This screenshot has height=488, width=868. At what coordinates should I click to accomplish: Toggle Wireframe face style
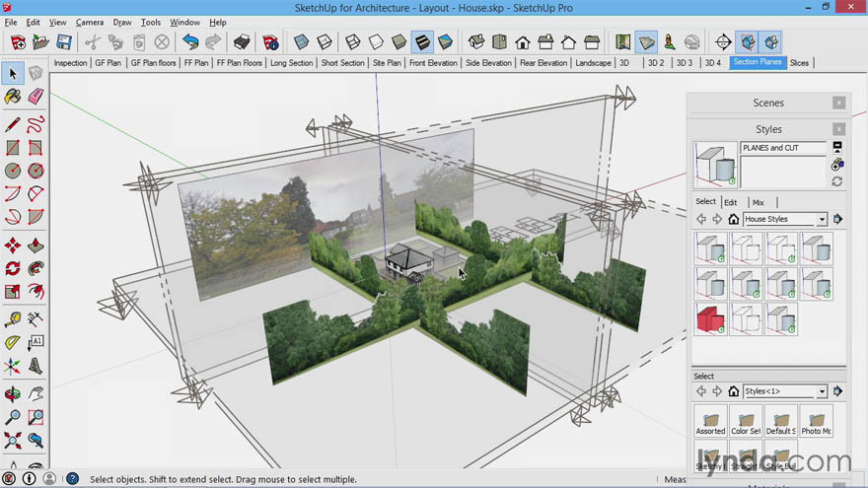[353, 42]
